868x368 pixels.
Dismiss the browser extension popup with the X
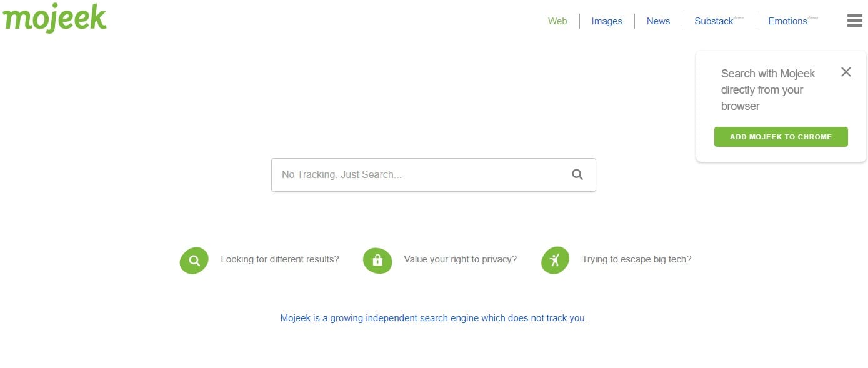(x=846, y=72)
